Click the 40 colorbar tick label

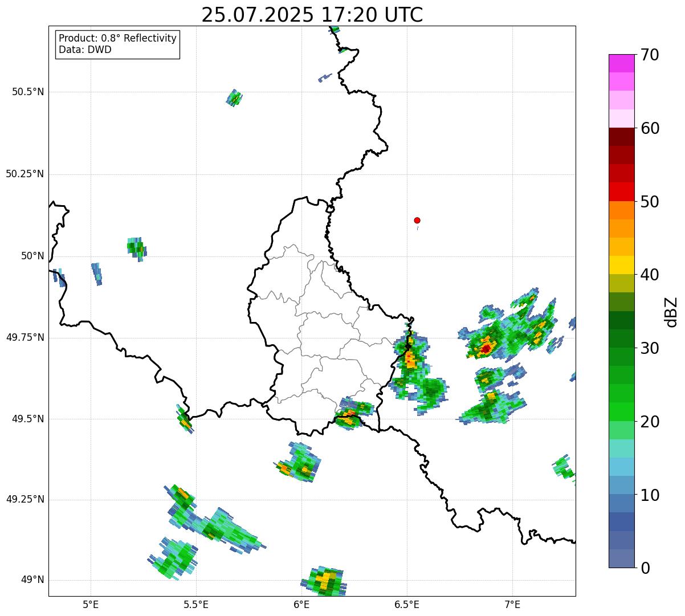[650, 275]
